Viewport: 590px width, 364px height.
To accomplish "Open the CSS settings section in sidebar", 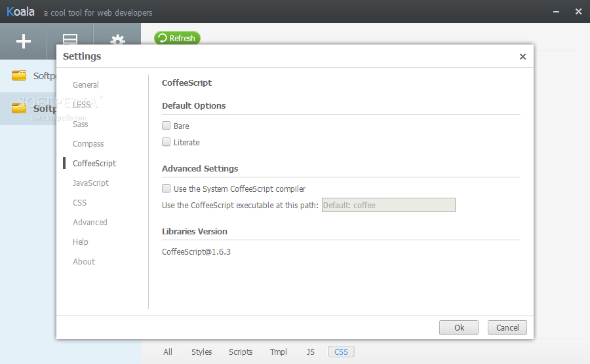I will tap(79, 203).
